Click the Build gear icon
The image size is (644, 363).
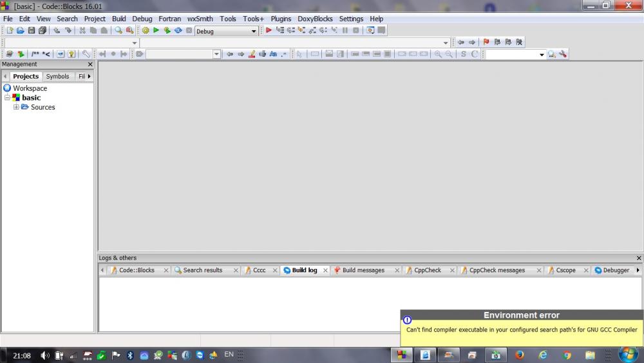(x=146, y=30)
